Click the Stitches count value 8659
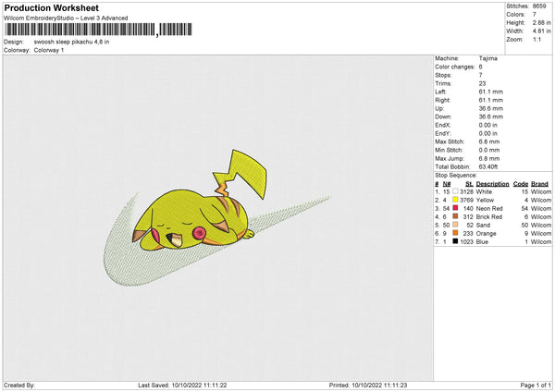Image resolution: width=555 pixels, height=392 pixels. 539,6
